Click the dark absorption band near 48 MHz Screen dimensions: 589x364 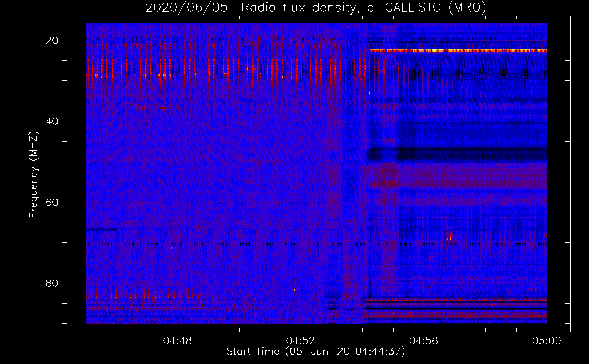(457, 154)
